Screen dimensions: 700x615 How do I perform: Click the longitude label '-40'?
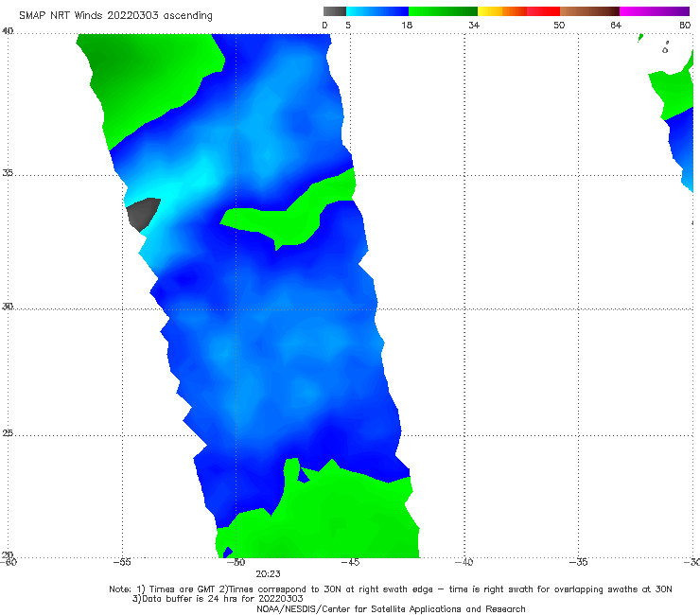(x=464, y=562)
